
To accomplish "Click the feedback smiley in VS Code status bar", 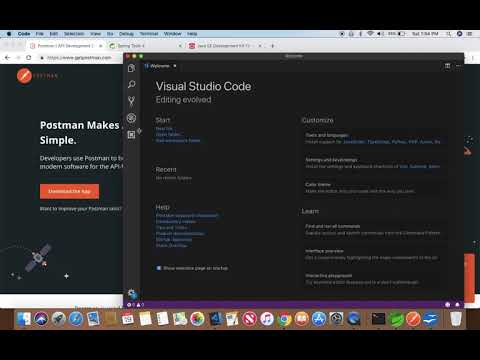I will click(x=448, y=305).
